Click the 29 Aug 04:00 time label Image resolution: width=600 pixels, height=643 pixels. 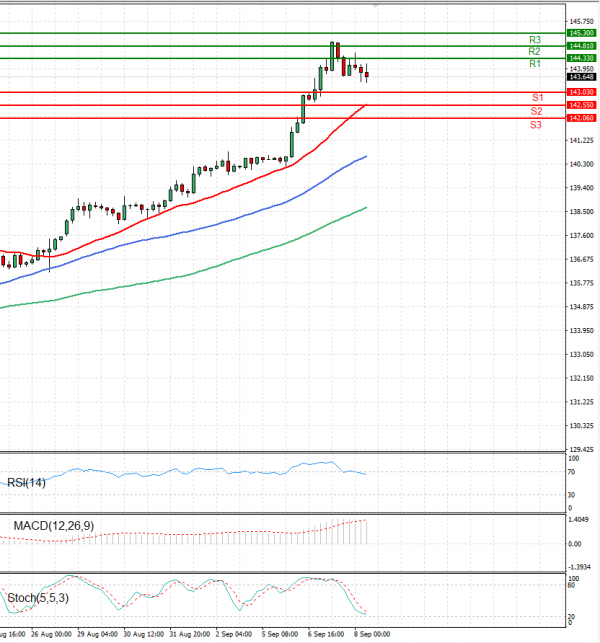[97, 634]
